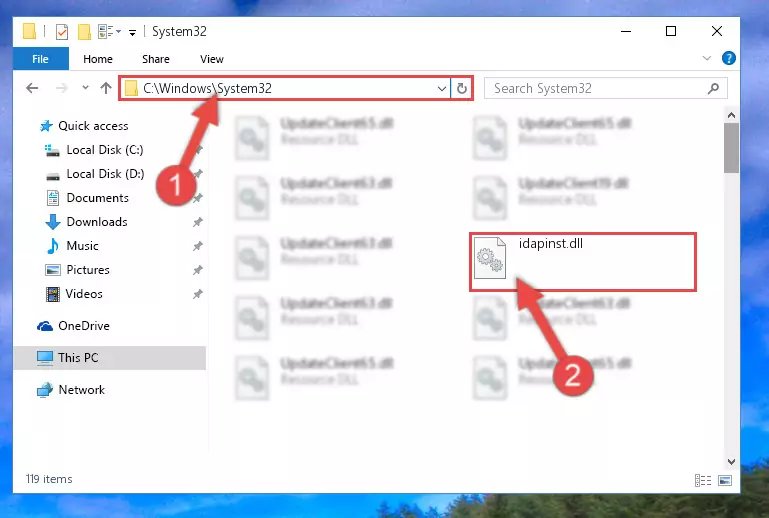Screen dimensions: 769x518
Task: Switch to the Home ribbon tab
Action: pos(98,59)
